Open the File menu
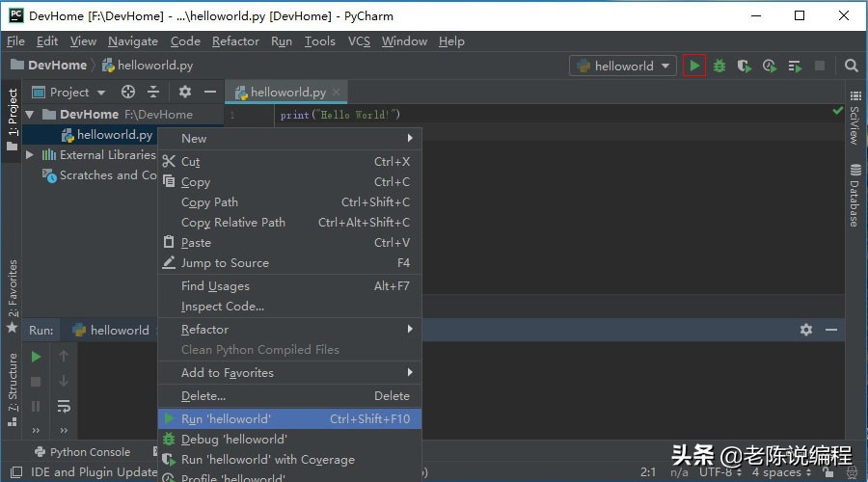 pos(15,40)
